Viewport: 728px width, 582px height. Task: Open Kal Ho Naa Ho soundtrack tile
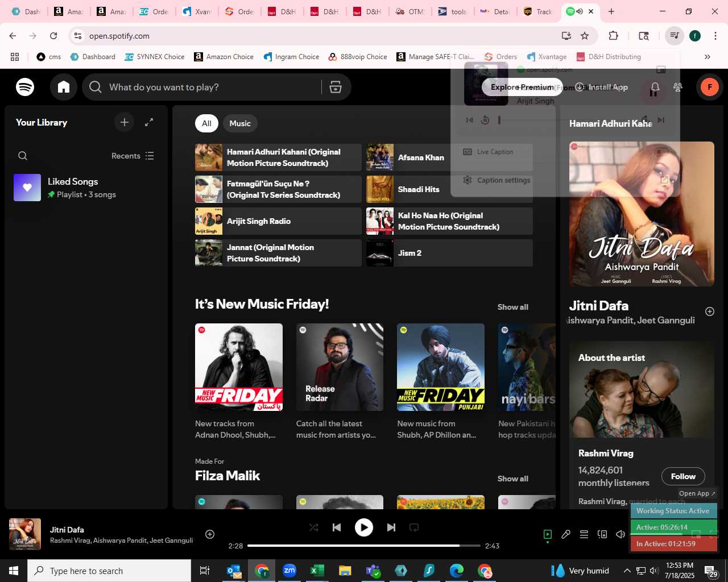pos(449,221)
